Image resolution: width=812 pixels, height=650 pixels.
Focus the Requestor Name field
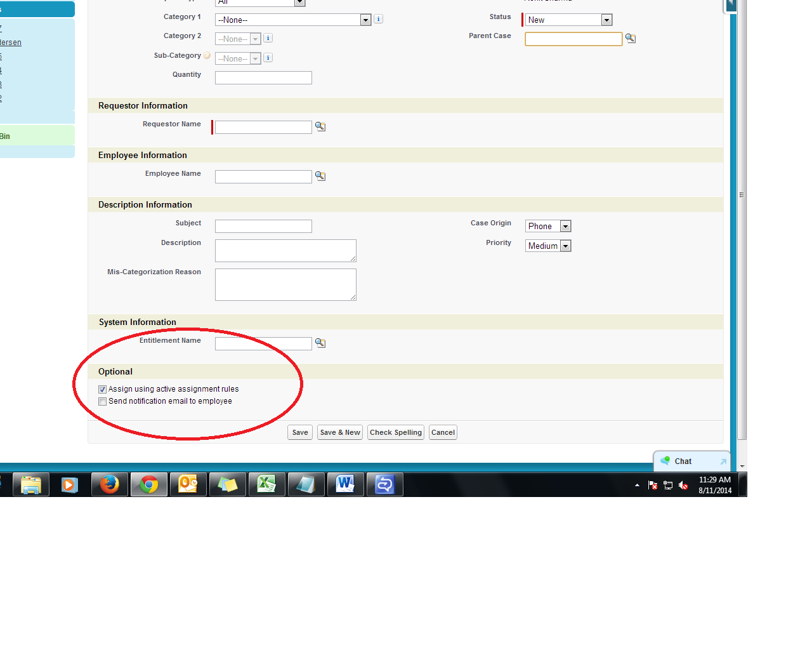coord(263,127)
